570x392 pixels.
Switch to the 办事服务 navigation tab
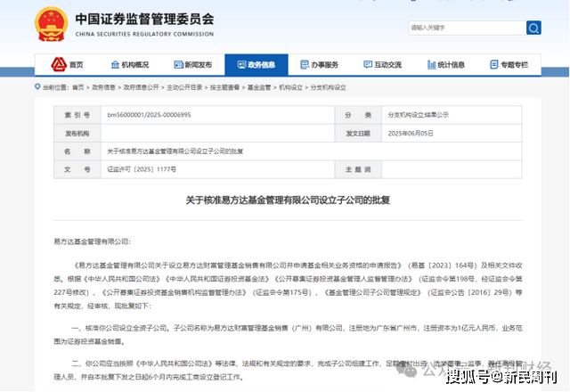[x=325, y=65]
